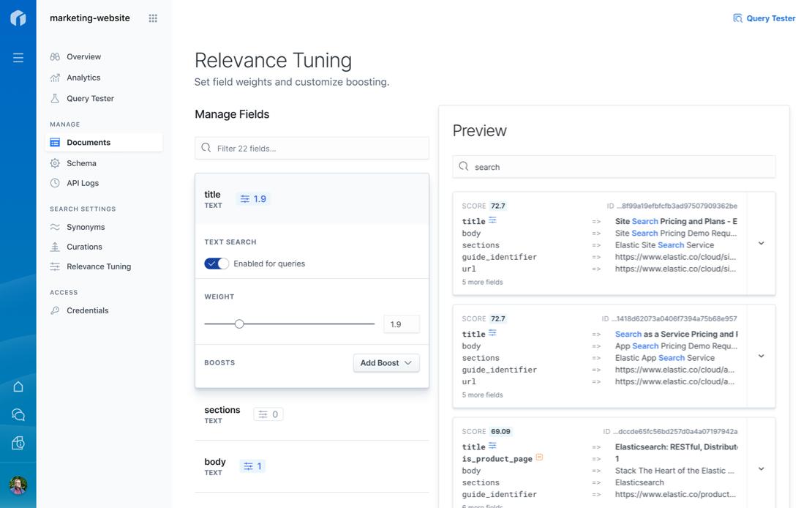The image size is (812, 508).
Task: Click the flask icon beside Query Tester in the sidebar
Action: click(55, 99)
